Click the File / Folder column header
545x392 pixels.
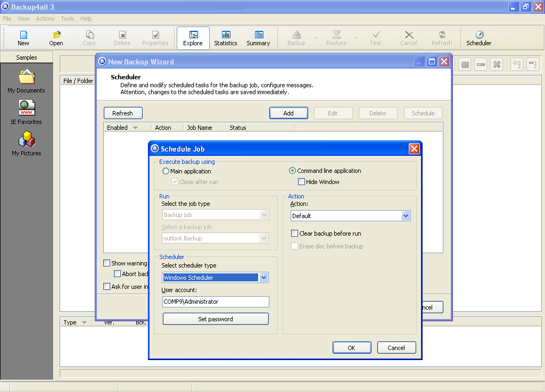click(x=78, y=81)
